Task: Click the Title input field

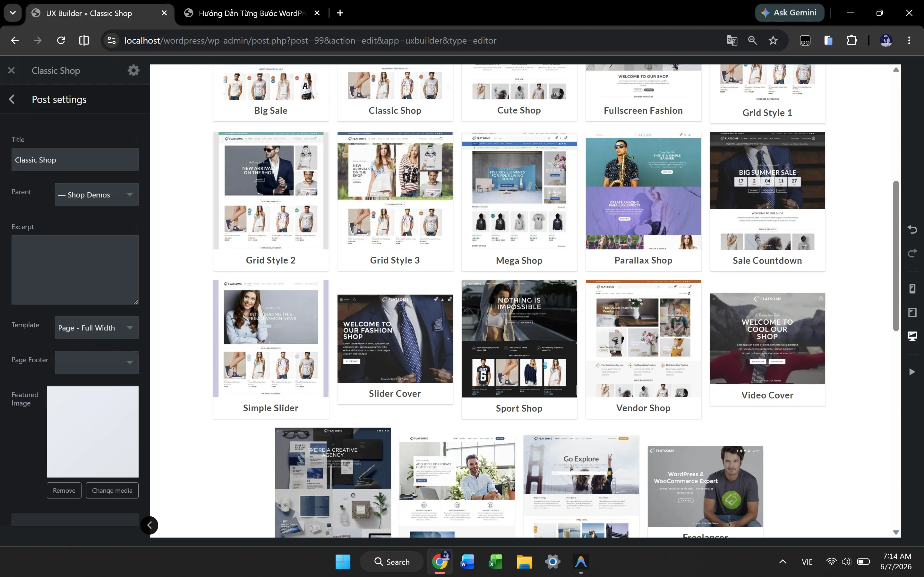Action: pos(75,160)
